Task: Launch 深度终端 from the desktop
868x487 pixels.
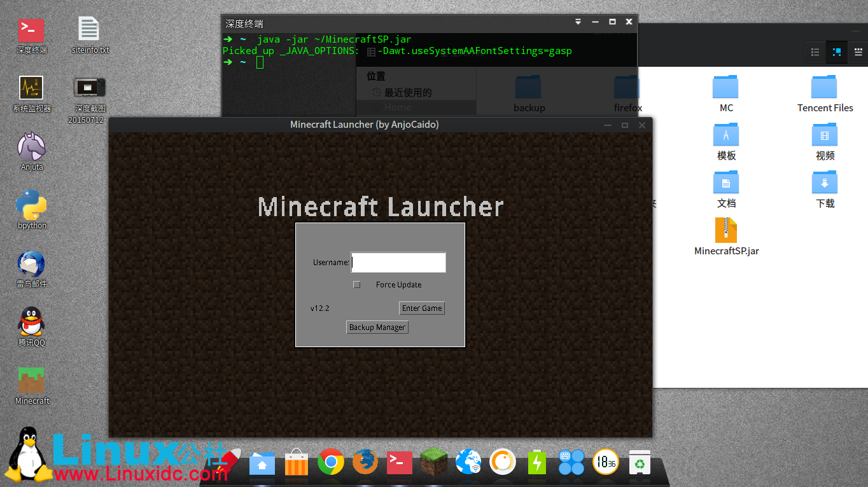Action: (x=32, y=36)
